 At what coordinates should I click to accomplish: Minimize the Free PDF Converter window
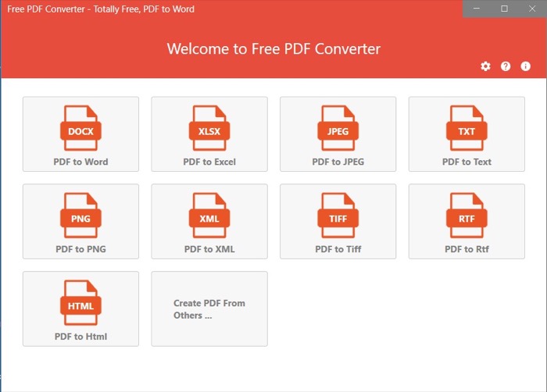click(x=477, y=9)
